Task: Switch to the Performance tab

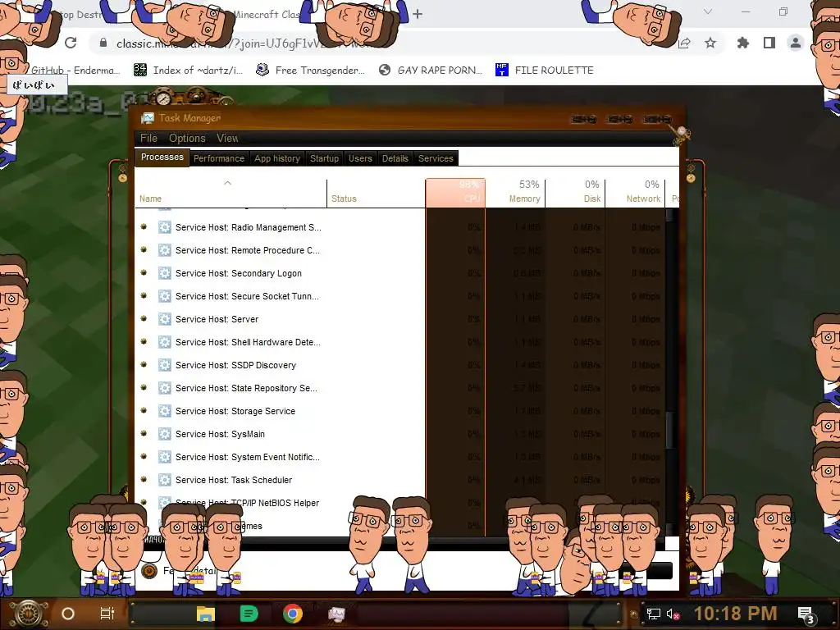Action: (x=218, y=158)
